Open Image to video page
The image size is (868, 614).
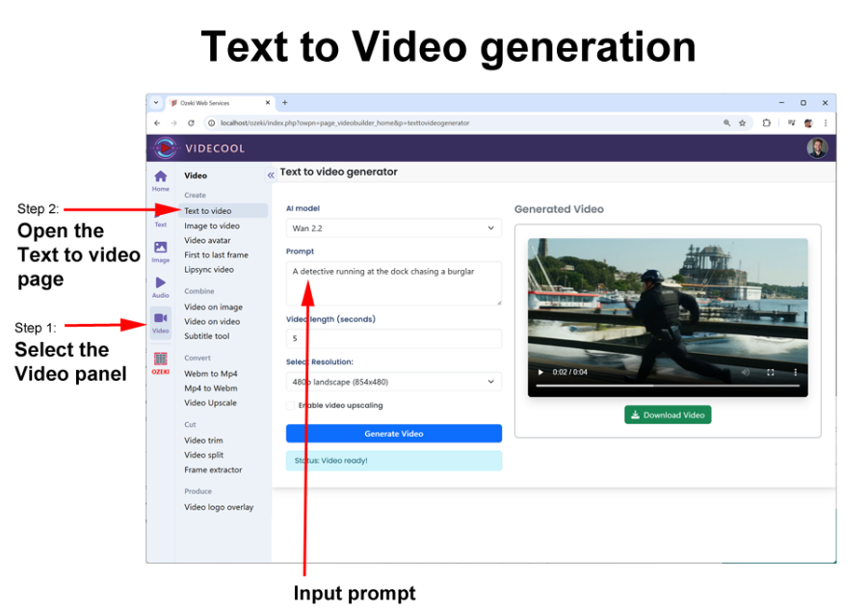(x=212, y=226)
